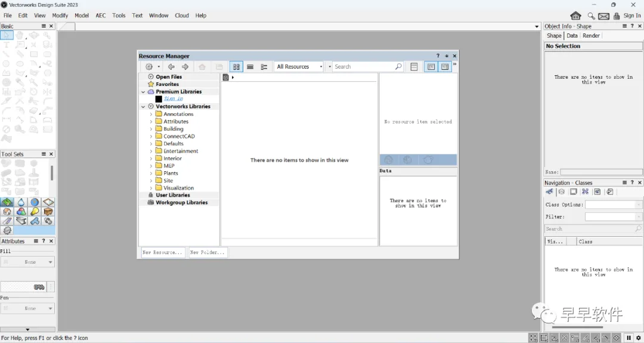Click the home icon in the top bar

[x=575, y=16]
